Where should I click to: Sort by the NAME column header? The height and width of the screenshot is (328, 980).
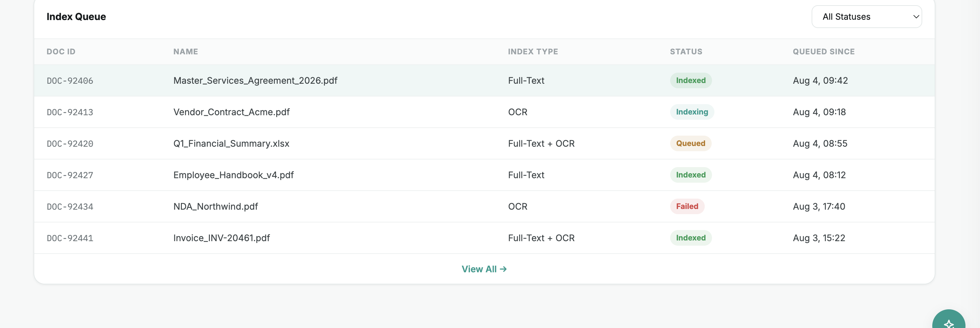point(186,52)
